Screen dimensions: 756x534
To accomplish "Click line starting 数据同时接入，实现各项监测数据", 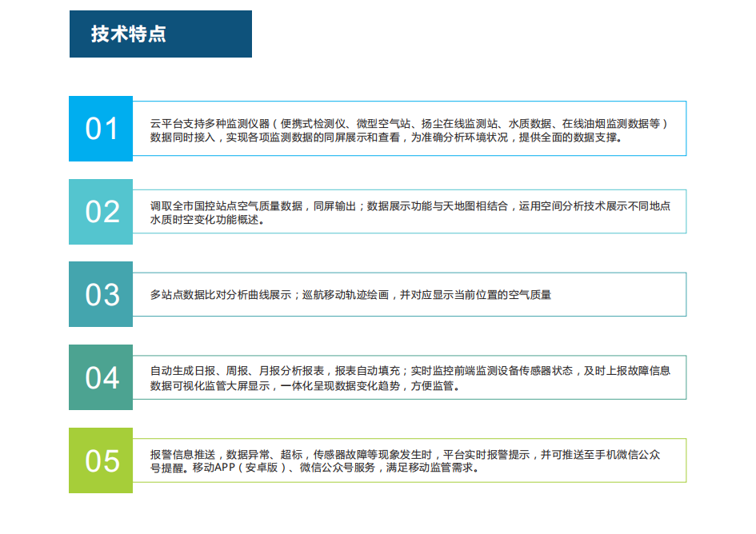I will [x=386, y=137].
